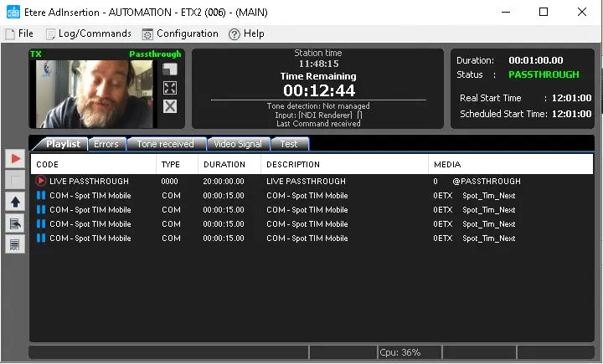Open the Configuration menu
Image resolution: width=603 pixels, height=364 pixels.
[x=180, y=33]
